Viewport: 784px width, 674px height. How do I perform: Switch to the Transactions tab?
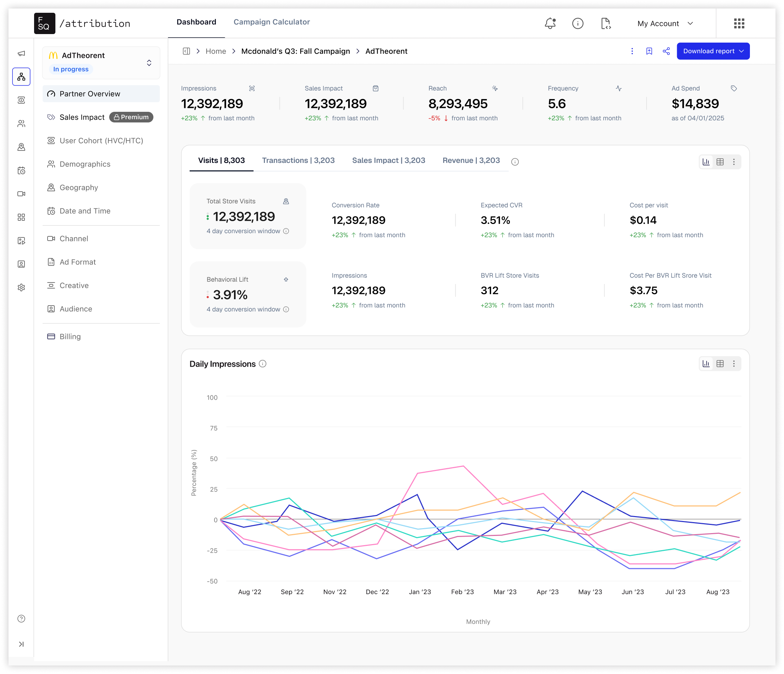click(298, 160)
